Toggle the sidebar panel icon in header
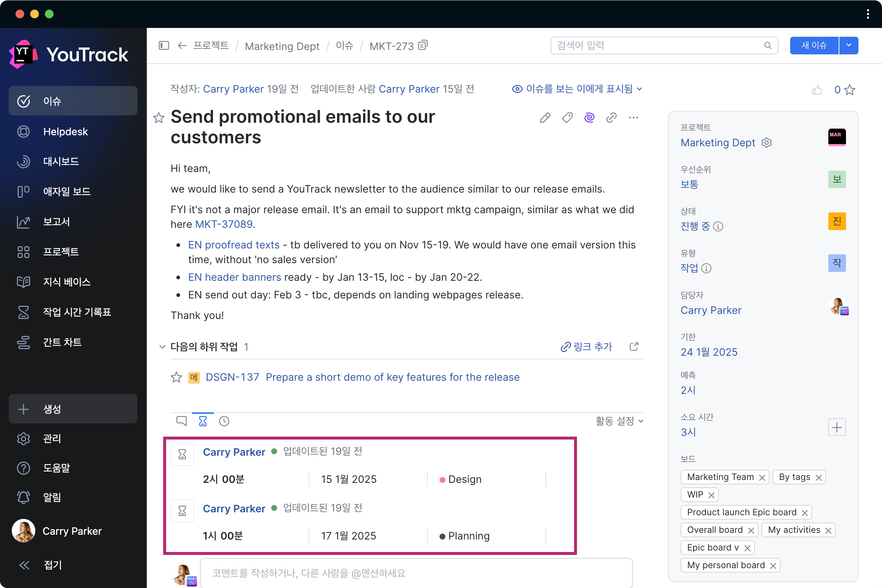 point(164,45)
